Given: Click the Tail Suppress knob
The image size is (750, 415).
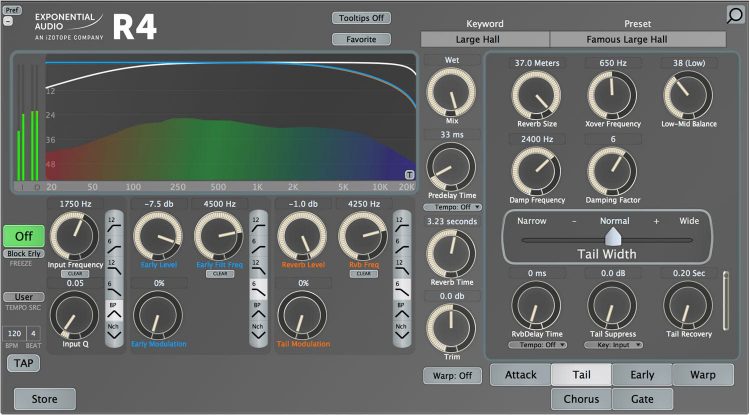Looking at the screenshot, I should pyautogui.click(x=612, y=306).
